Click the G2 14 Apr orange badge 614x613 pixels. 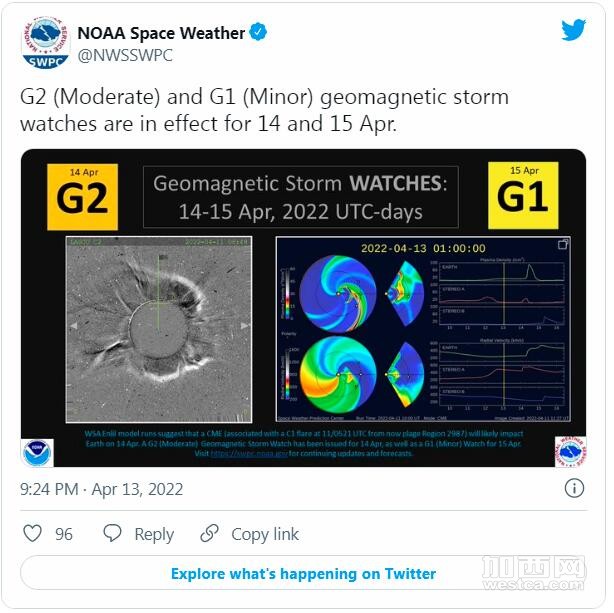pos(82,197)
